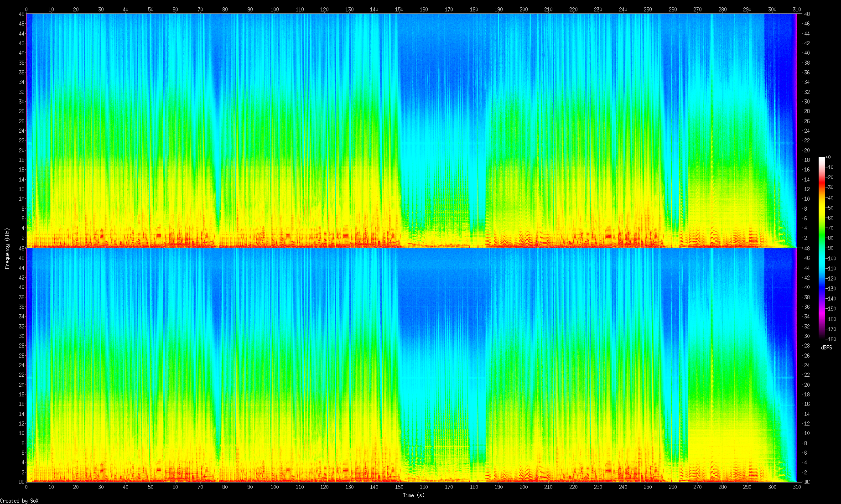Click the 48 kHz label at top-left corner
The height and width of the screenshot is (504, 841).
(x=21, y=14)
